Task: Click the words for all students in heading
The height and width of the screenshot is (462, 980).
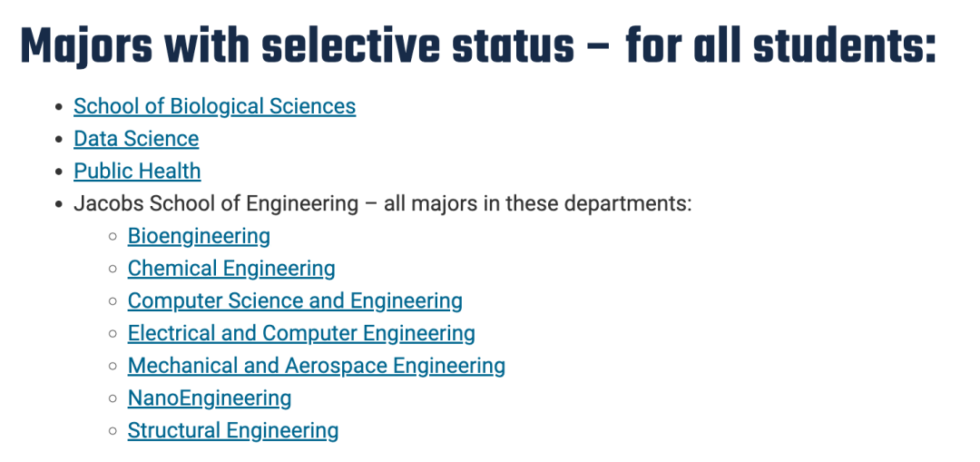Action: tap(780, 45)
